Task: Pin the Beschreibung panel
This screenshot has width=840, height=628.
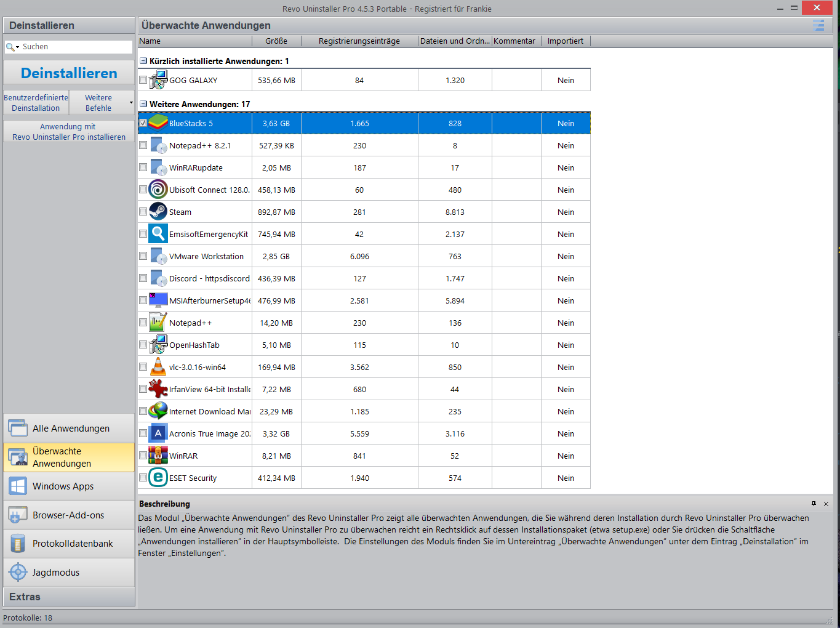Action: (x=814, y=504)
